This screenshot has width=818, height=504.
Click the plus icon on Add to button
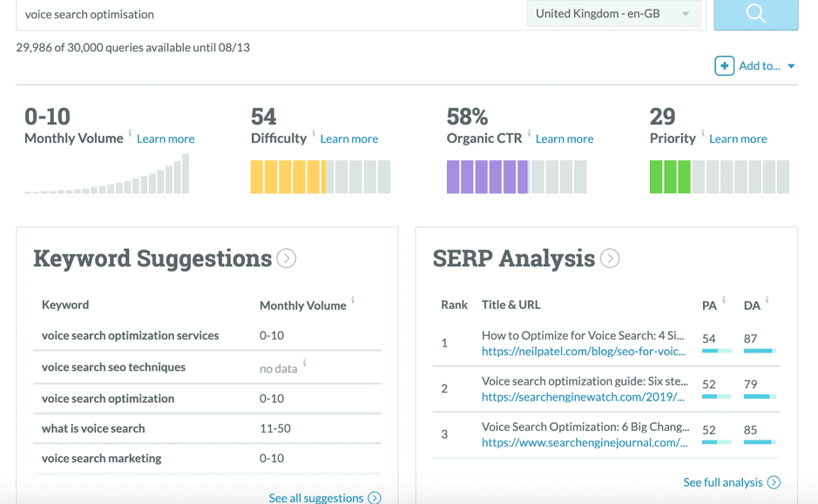point(724,65)
